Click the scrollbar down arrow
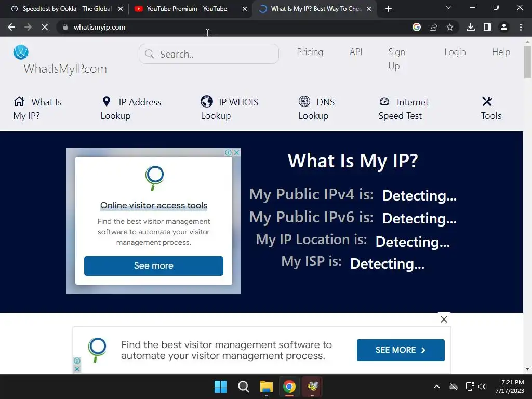This screenshot has height=399, width=532. pyautogui.click(x=528, y=369)
